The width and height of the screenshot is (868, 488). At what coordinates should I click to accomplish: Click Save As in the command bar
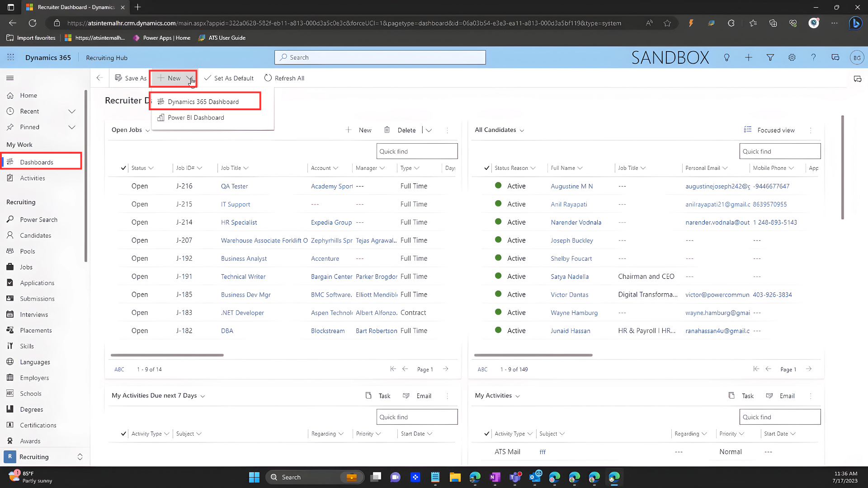point(131,78)
